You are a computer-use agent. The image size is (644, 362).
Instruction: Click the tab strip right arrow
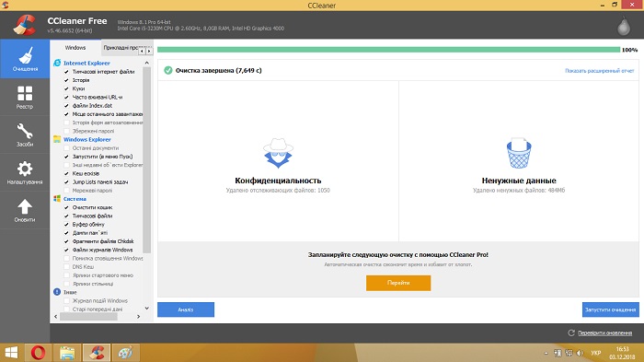[x=149, y=51]
